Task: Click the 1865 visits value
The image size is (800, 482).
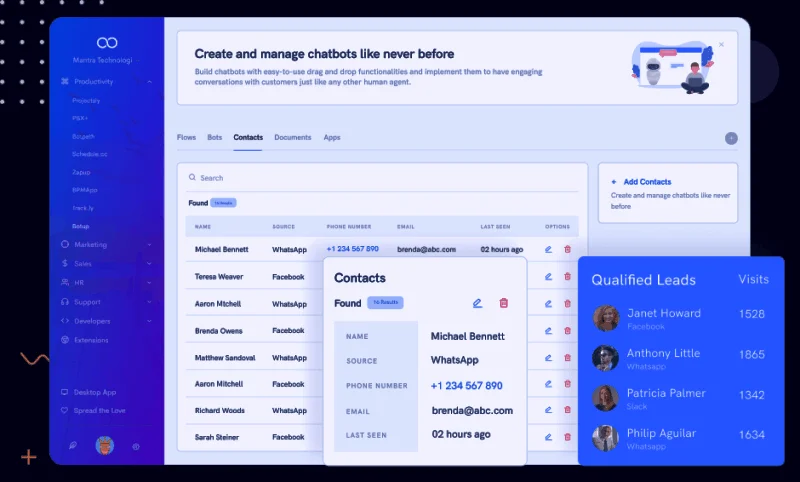Action: point(752,354)
